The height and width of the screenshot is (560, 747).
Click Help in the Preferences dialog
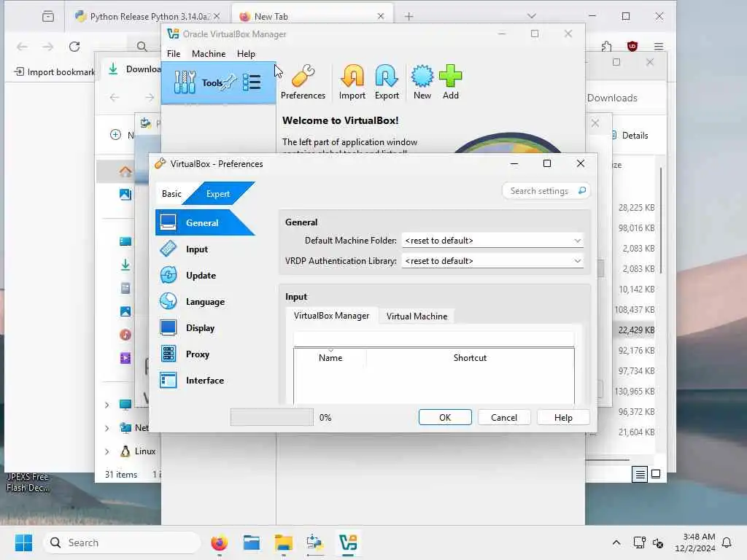click(563, 417)
